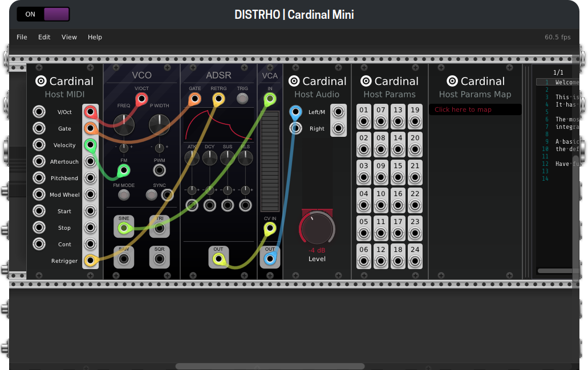Screen dimensions: 588x370
Task: Open the Edit menu
Action: coord(44,37)
